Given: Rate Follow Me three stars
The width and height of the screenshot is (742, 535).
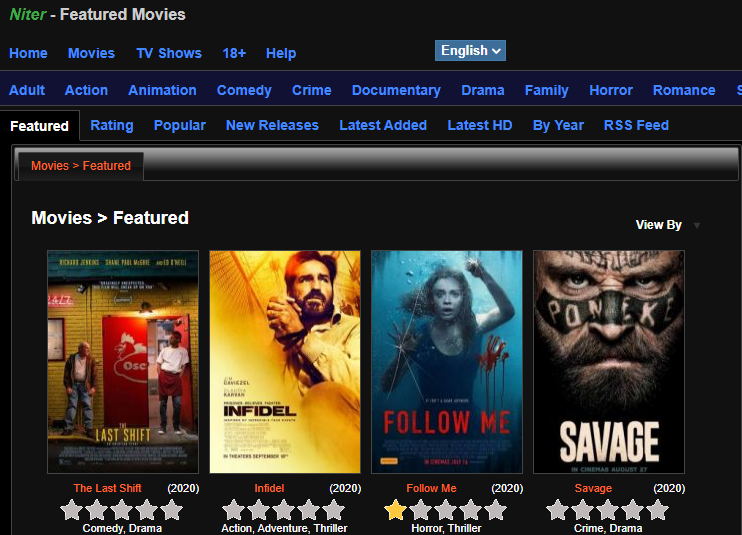Looking at the screenshot, I should point(445,509).
